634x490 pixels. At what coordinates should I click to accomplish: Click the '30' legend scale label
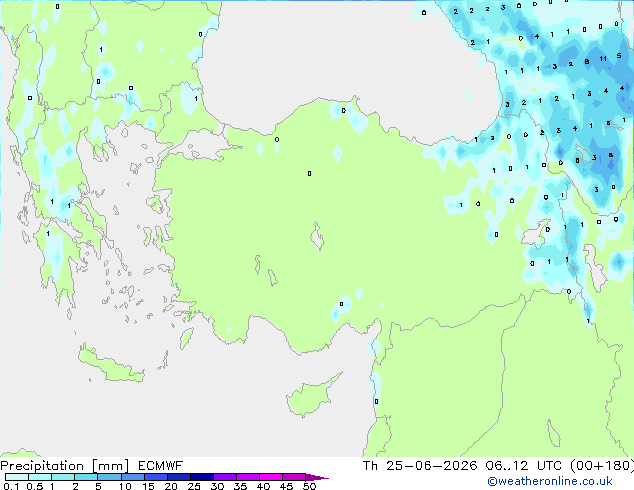pyautogui.click(x=217, y=486)
